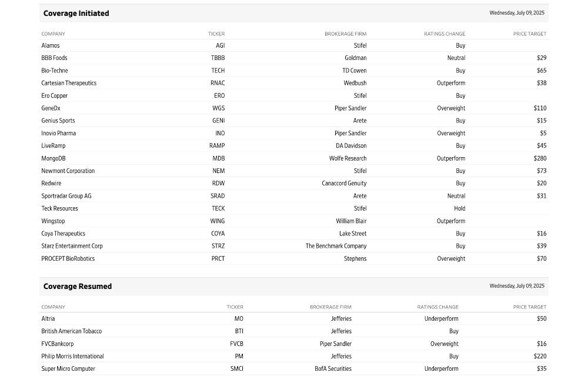Click the $280 price target for MongoDB
Viewport: 588px width, 379px height.
tap(540, 158)
